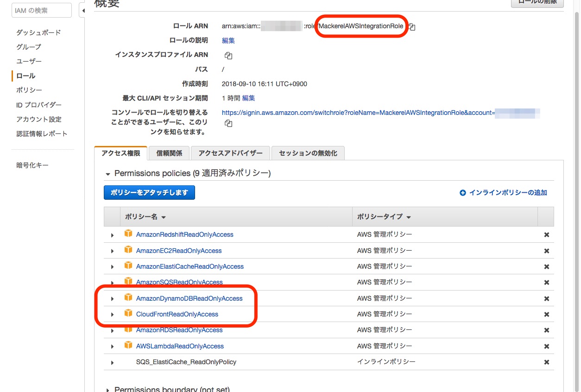
Task: Click インラインポリシーの追加 link
Action: pos(503,193)
